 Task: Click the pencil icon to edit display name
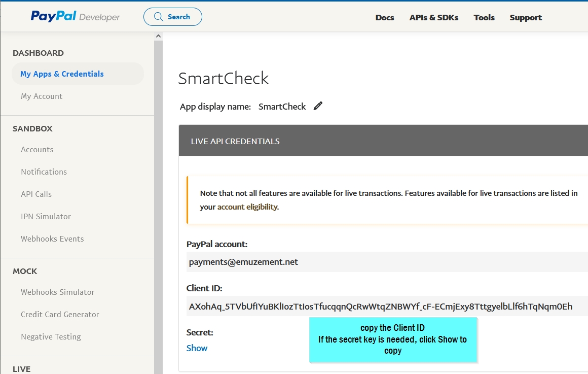(x=318, y=106)
